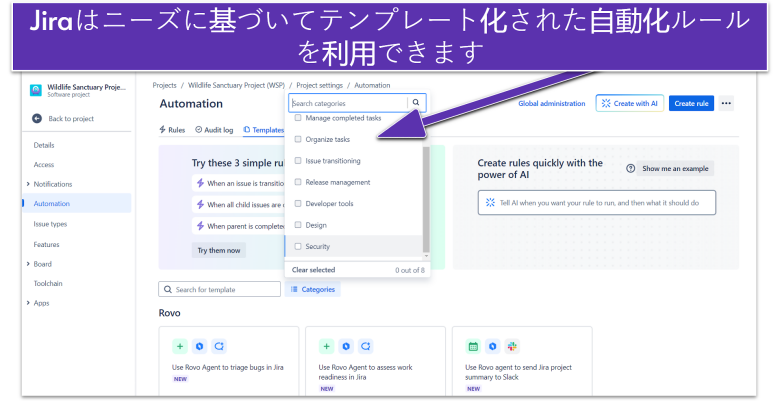Image resolution: width=780 pixels, height=401 pixels.
Task: Click the refresh icon on assess work readiness card
Action: tap(366, 346)
